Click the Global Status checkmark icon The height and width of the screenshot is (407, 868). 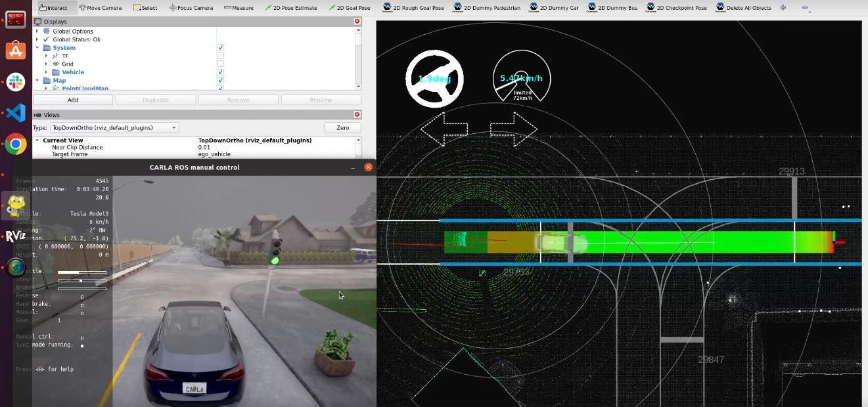pyautogui.click(x=47, y=39)
